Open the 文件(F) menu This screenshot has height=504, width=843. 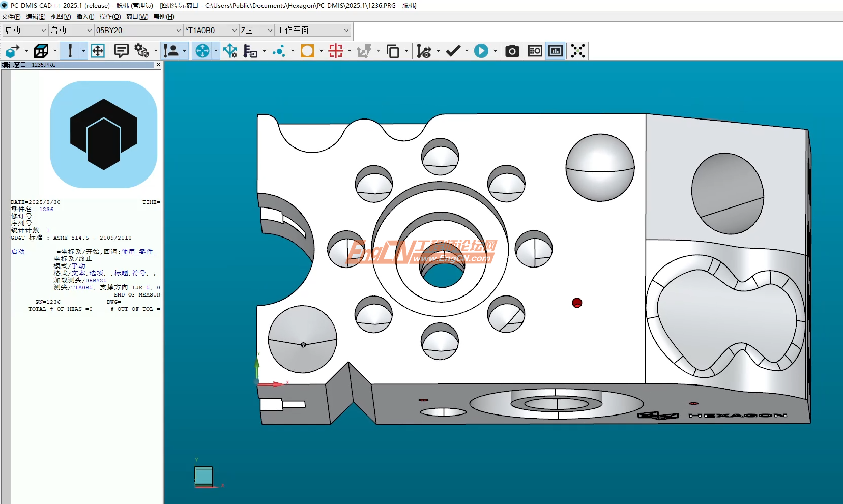click(x=11, y=17)
